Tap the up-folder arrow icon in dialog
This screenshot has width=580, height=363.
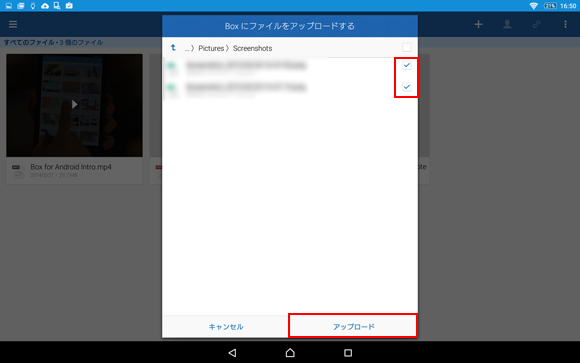coord(173,48)
